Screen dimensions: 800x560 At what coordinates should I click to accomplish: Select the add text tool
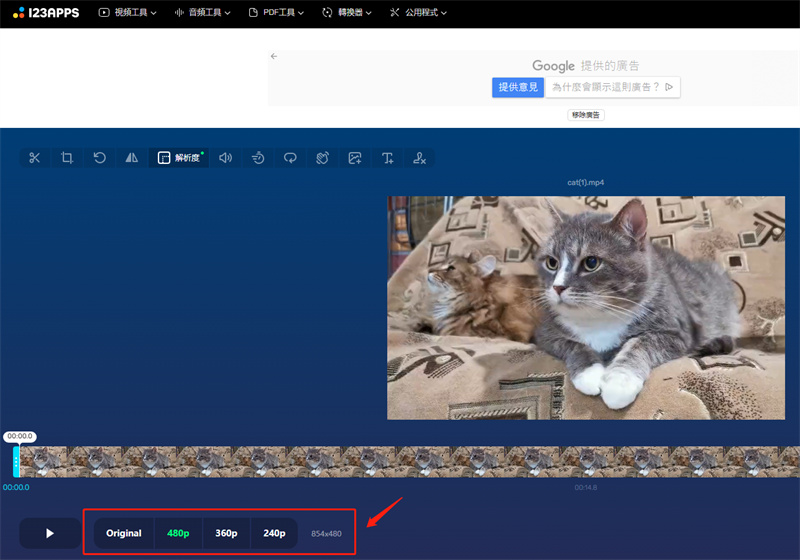pos(387,158)
